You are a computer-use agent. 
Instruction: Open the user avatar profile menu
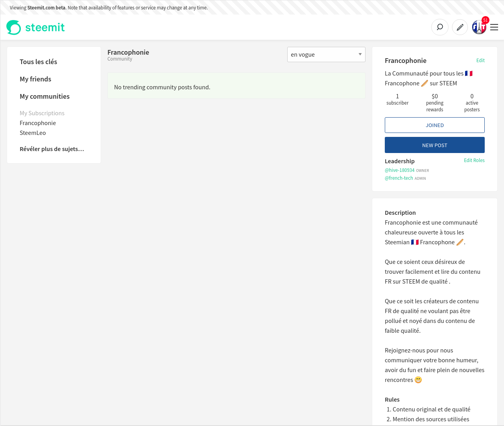click(479, 27)
